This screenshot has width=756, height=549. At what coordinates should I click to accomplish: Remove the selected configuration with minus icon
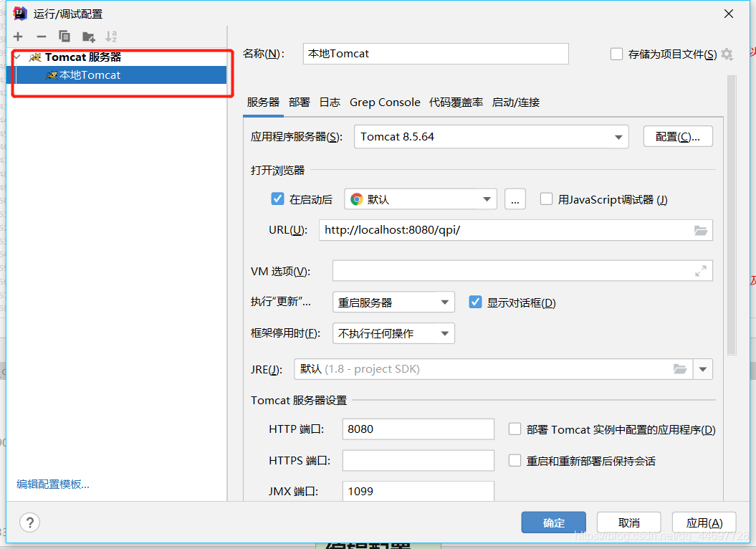[42, 37]
